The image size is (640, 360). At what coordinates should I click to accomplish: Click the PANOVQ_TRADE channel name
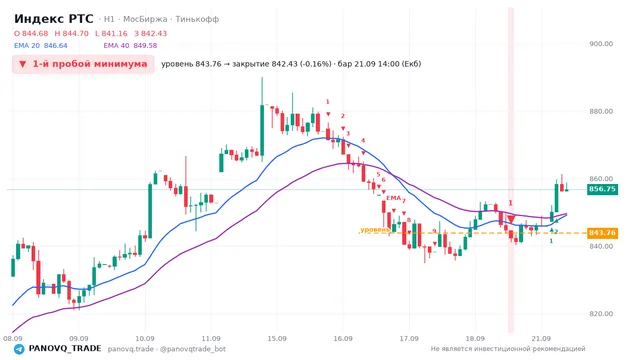point(65,349)
